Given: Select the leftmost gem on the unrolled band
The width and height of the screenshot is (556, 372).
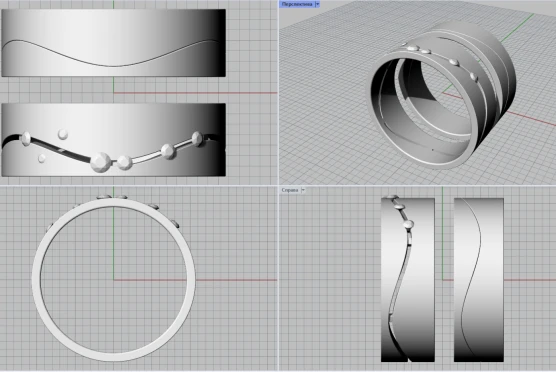Looking at the screenshot, I should coord(26,138).
